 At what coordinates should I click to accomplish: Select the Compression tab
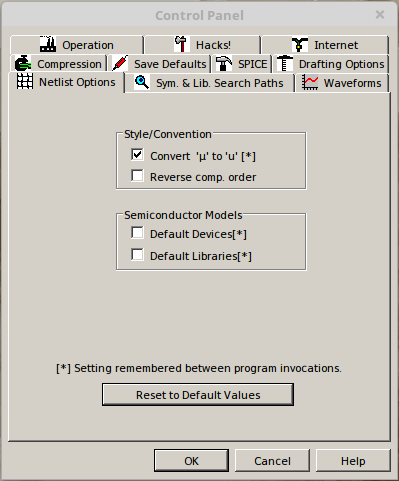tap(58, 64)
